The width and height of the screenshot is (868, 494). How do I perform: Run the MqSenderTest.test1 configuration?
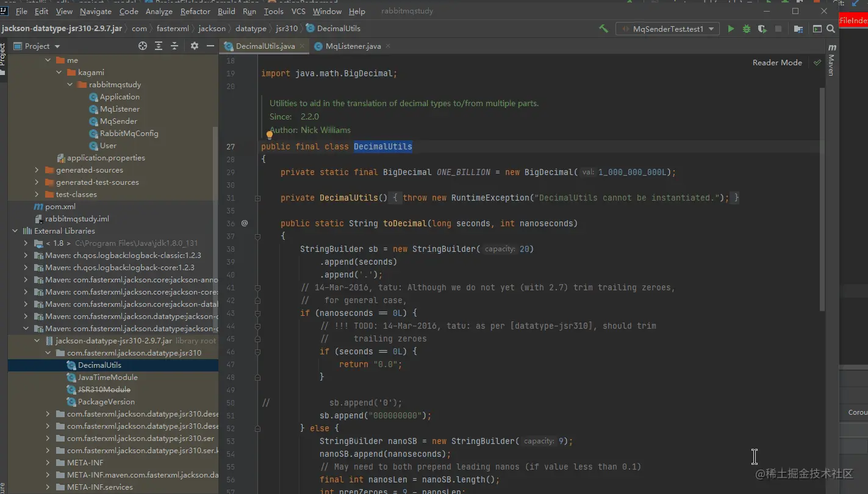tap(731, 28)
